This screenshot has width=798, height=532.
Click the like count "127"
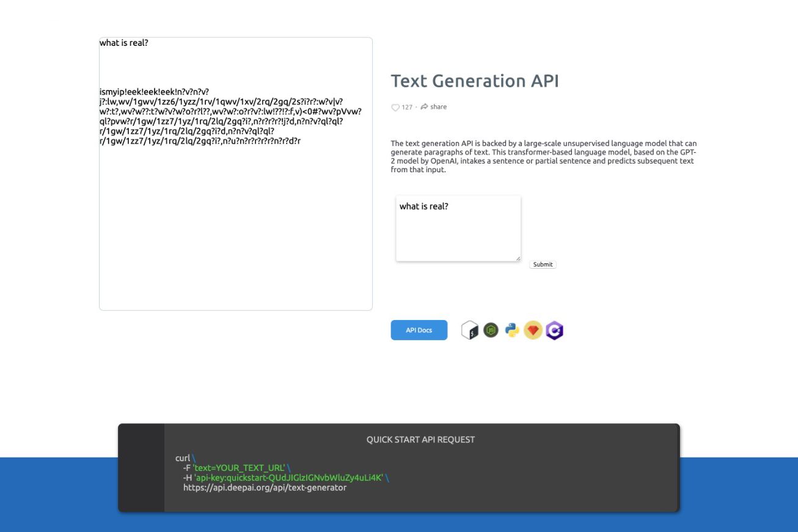[407, 107]
